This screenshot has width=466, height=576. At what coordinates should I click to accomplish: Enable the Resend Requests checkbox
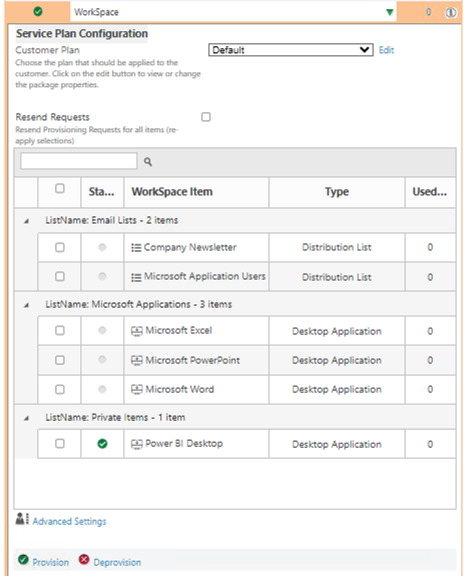click(206, 117)
